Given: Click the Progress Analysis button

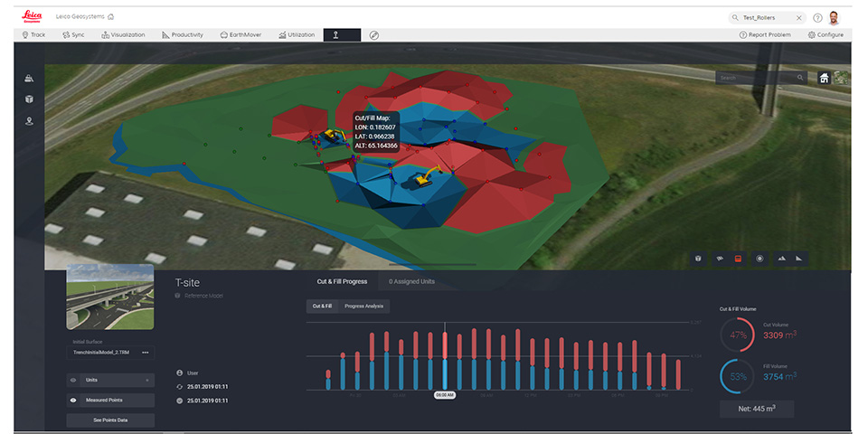Looking at the screenshot, I should [363, 307].
